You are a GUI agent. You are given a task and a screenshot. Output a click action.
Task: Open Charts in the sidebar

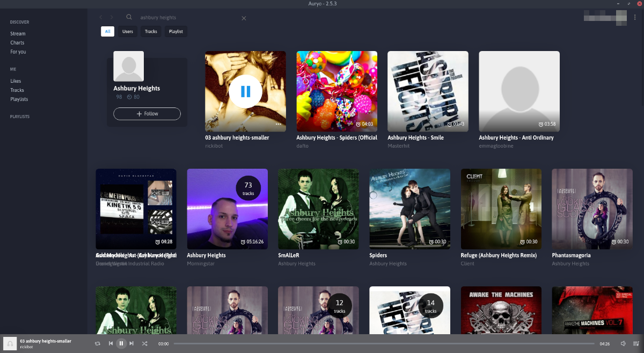click(17, 42)
